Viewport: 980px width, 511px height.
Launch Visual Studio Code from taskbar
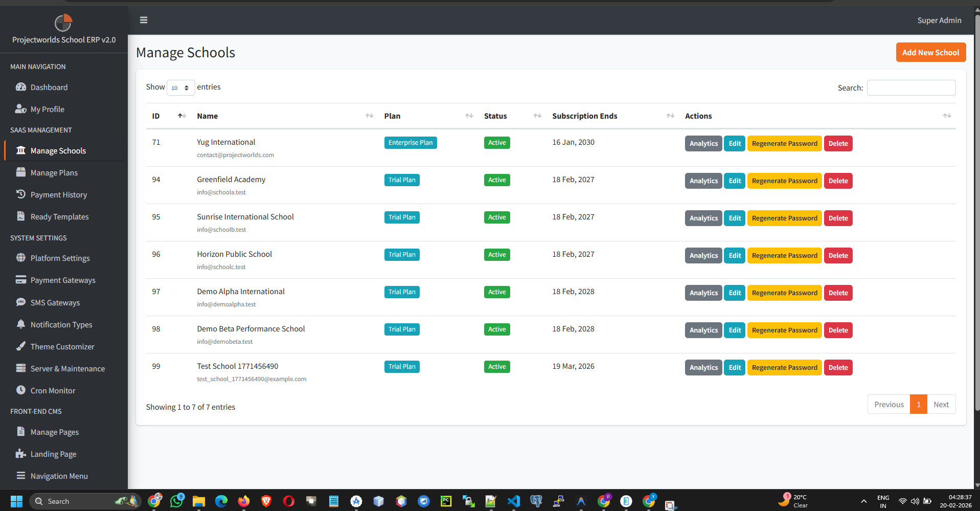pyautogui.click(x=513, y=501)
